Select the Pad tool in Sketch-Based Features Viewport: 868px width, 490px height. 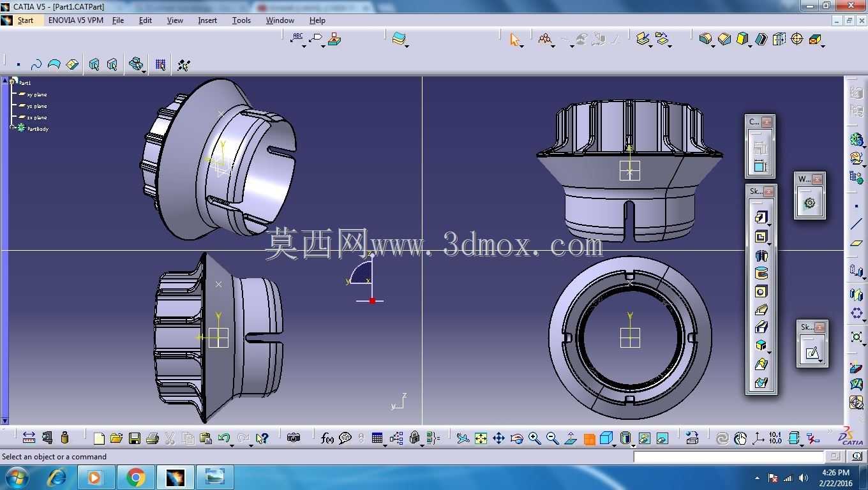[760, 218]
